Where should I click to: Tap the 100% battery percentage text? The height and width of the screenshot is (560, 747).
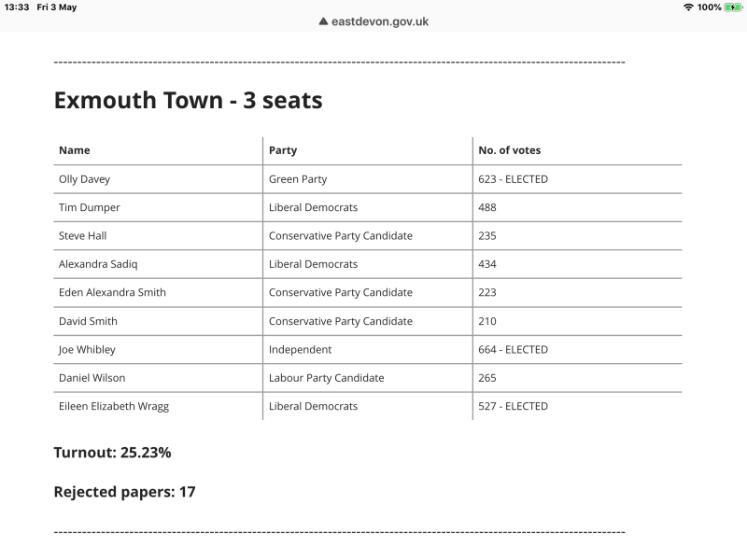710,7
